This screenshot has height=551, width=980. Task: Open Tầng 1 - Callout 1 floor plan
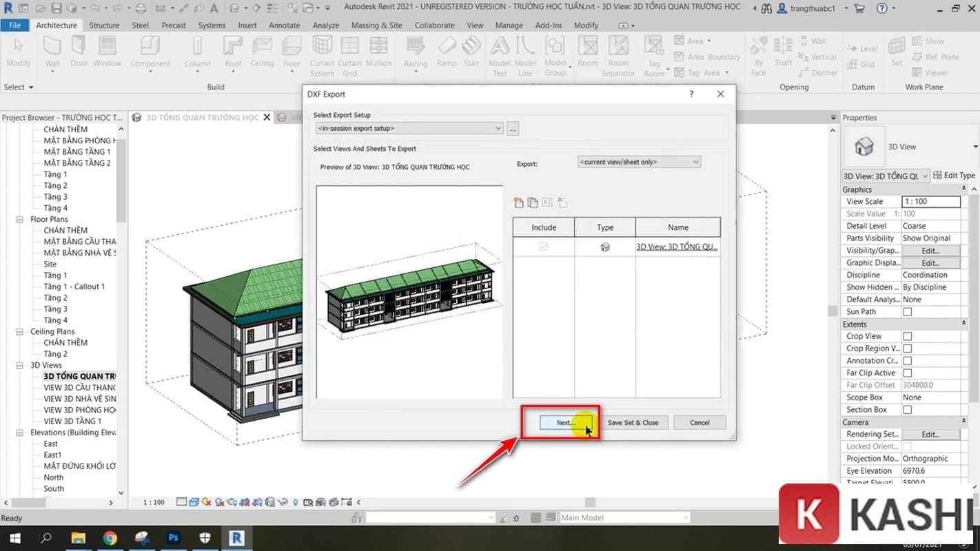(x=74, y=287)
